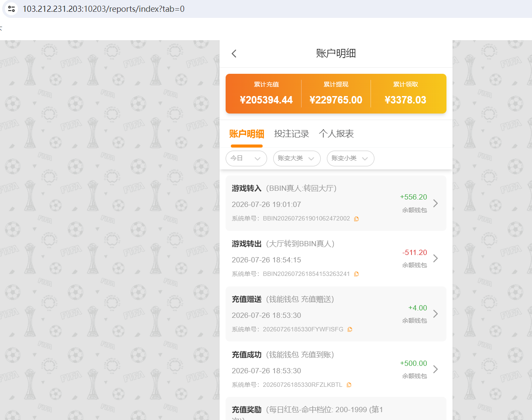
Task: Expand the 今日 date filter dropdown
Action: coord(246,158)
